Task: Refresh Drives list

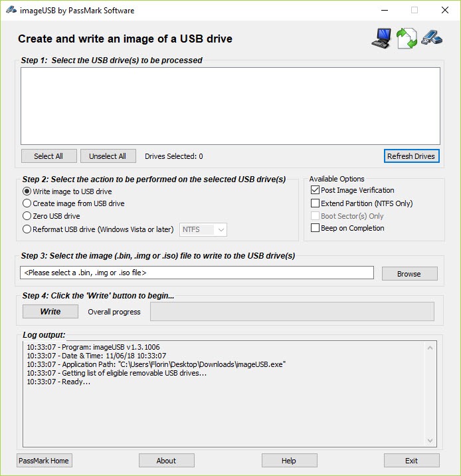Action: tap(411, 156)
